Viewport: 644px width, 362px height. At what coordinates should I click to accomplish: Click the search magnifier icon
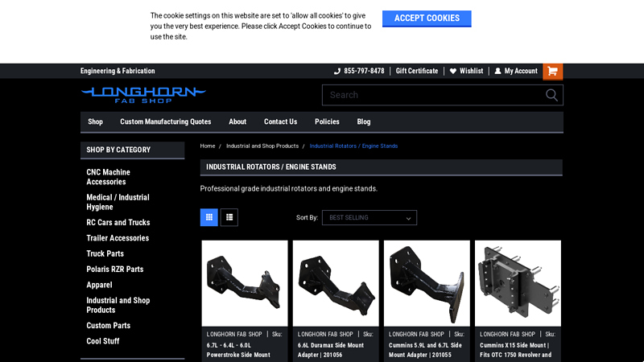click(x=551, y=95)
